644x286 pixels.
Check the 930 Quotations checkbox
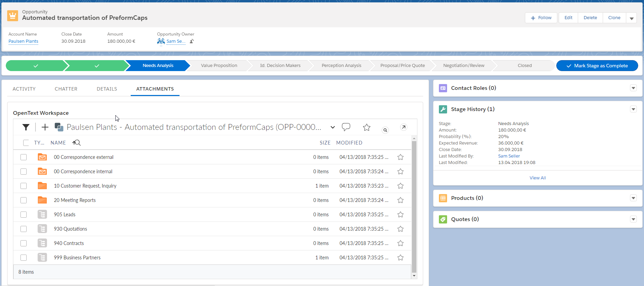(x=24, y=229)
